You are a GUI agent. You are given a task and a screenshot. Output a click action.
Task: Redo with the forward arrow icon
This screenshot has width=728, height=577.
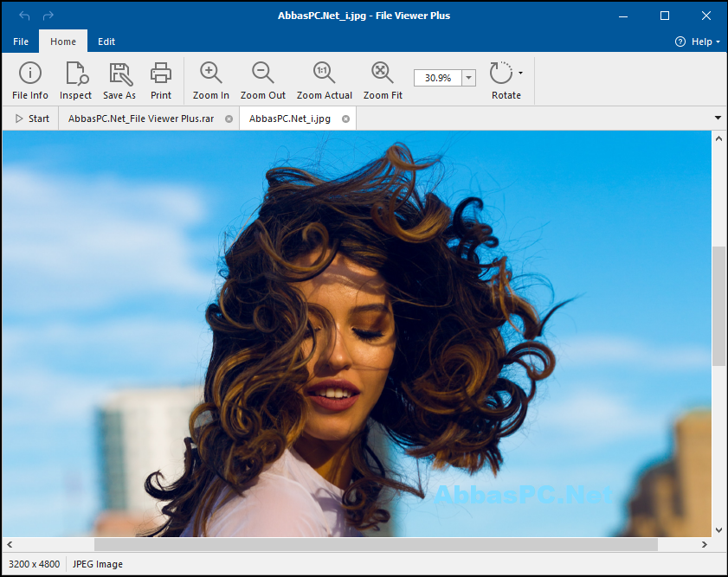pos(48,16)
